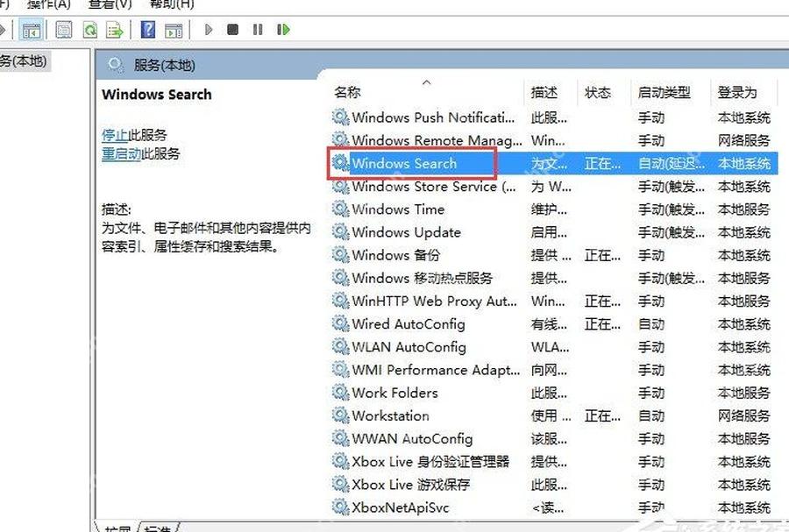Click the magnifier icon beside 服务(本地) header
Image resolution: width=789 pixels, height=532 pixels.
click(x=116, y=65)
